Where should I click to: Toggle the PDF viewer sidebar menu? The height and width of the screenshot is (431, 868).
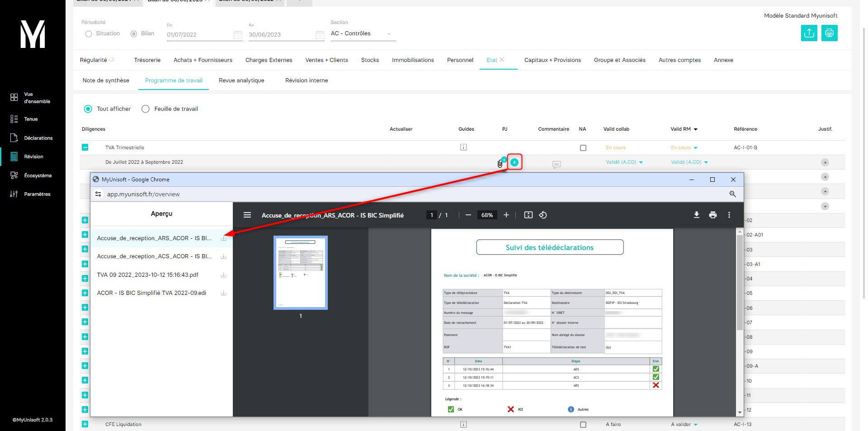247,215
